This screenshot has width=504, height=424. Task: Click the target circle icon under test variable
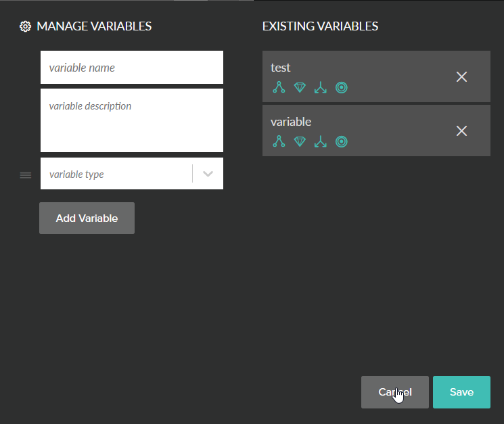coord(342,87)
